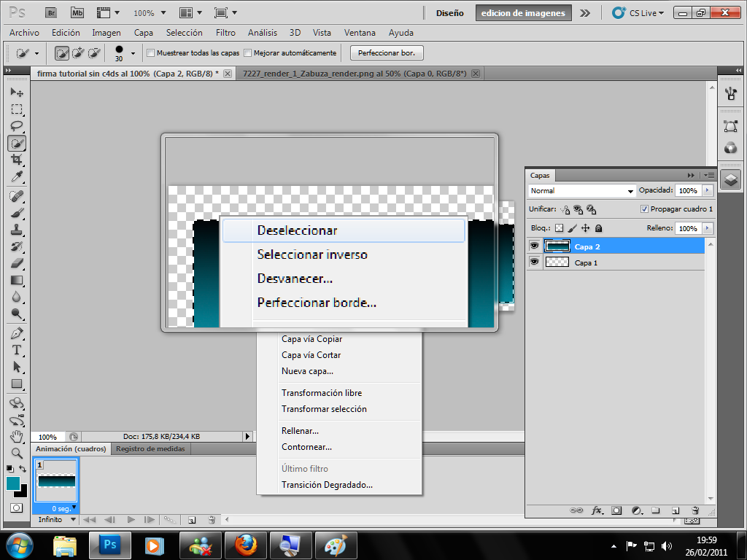Image resolution: width=747 pixels, height=560 pixels.
Task: Enable Muestrear todas las capas checkbox
Action: [x=150, y=52]
